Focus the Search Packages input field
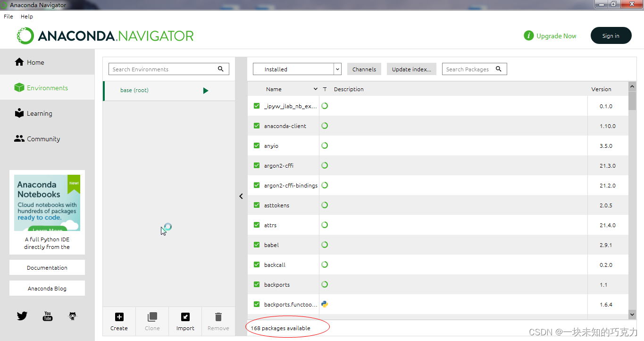Viewport: 644px width, 341px height. [x=475, y=69]
